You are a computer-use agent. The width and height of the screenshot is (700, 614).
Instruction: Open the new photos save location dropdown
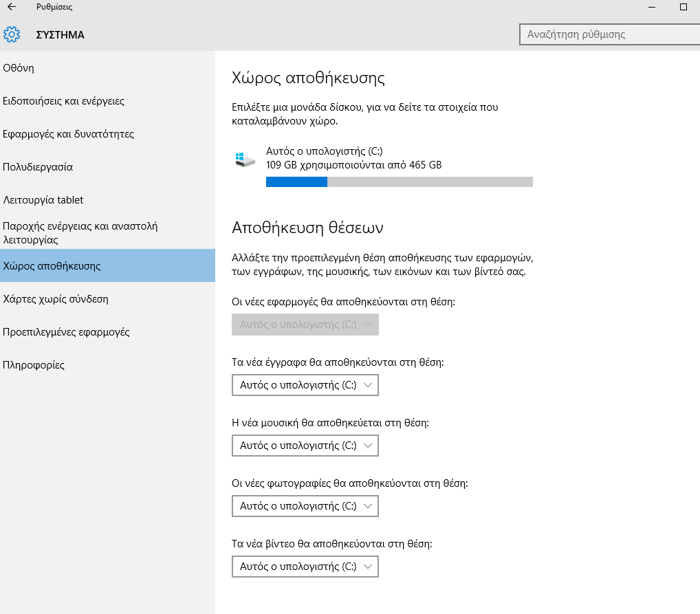click(x=305, y=506)
